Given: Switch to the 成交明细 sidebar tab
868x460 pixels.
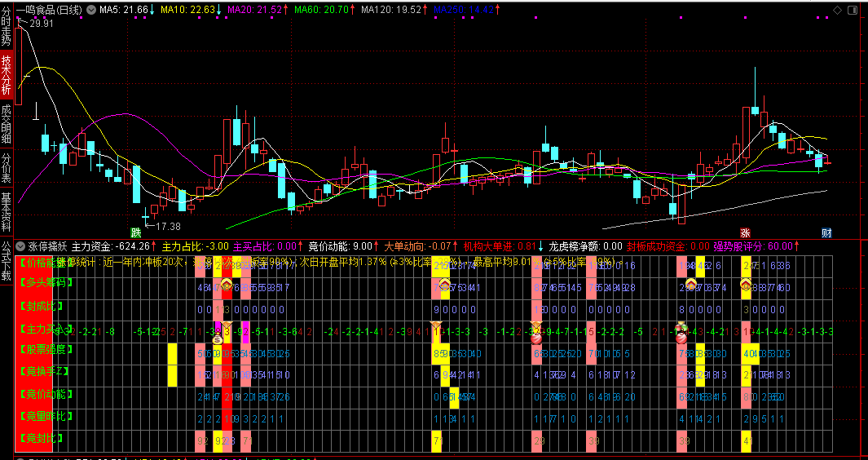Looking at the screenshot, I should coord(7,125).
